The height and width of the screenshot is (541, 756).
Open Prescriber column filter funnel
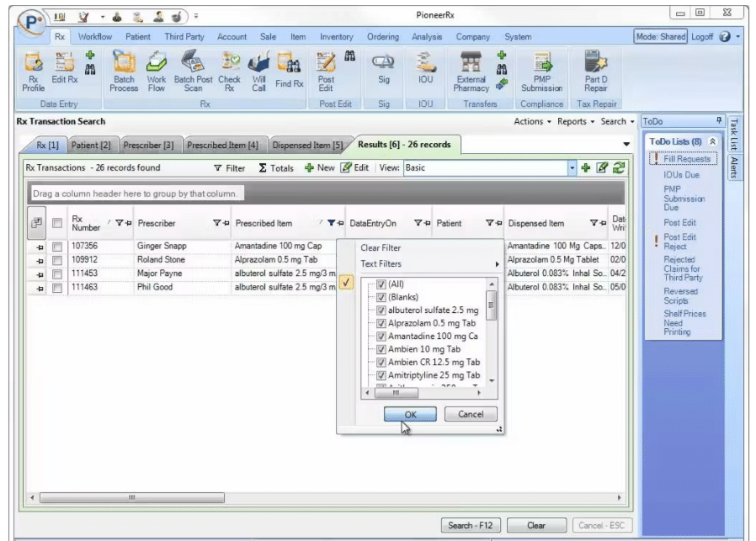(x=216, y=223)
